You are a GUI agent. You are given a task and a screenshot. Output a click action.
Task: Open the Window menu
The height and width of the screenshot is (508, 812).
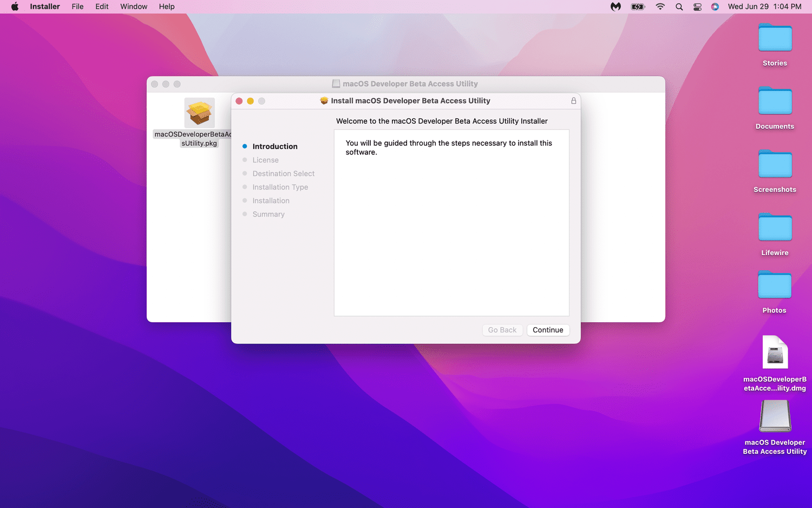(x=134, y=6)
